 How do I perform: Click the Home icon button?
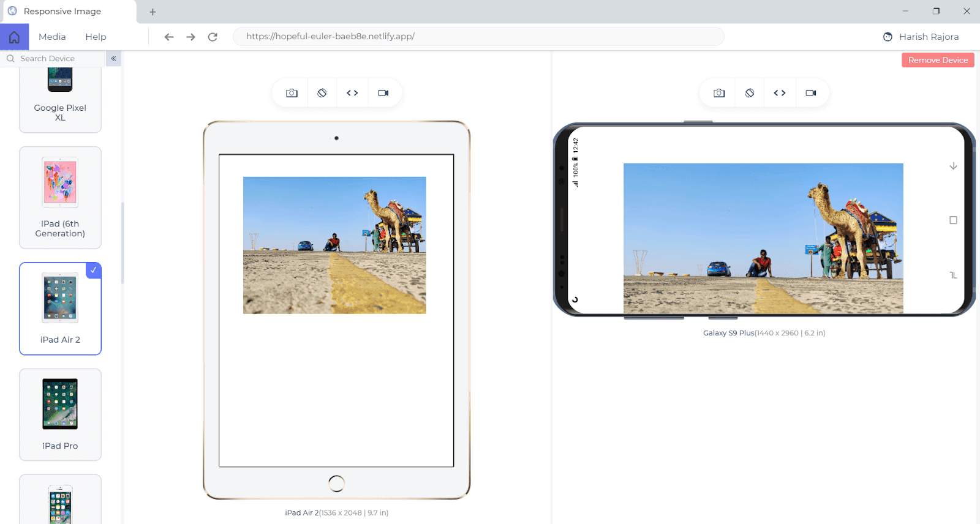(x=15, y=37)
